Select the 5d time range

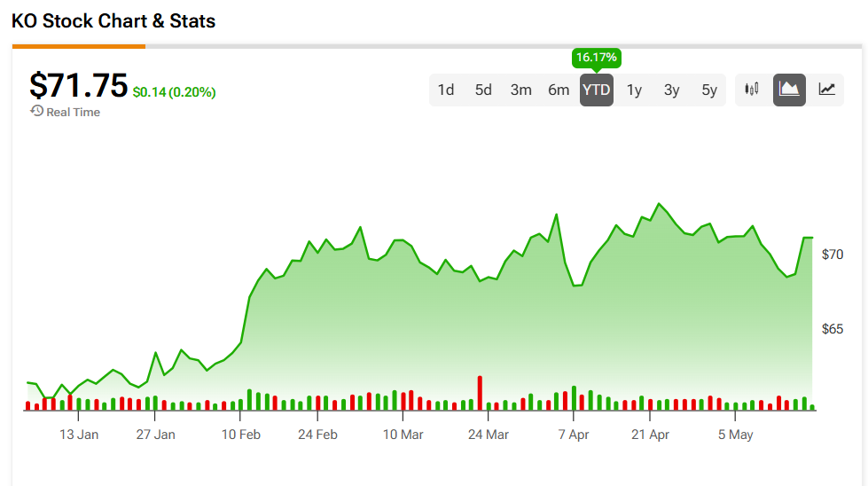483,90
